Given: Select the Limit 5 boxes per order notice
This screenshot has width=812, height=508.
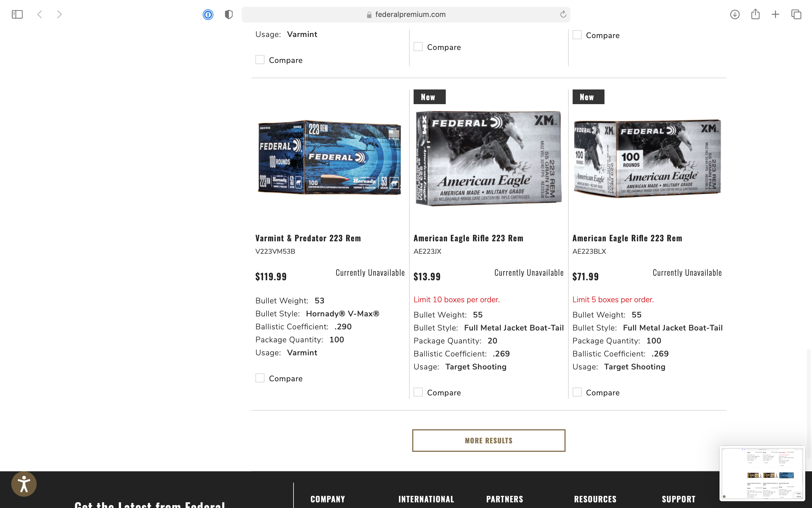Looking at the screenshot, I should (x=613, y=299).
